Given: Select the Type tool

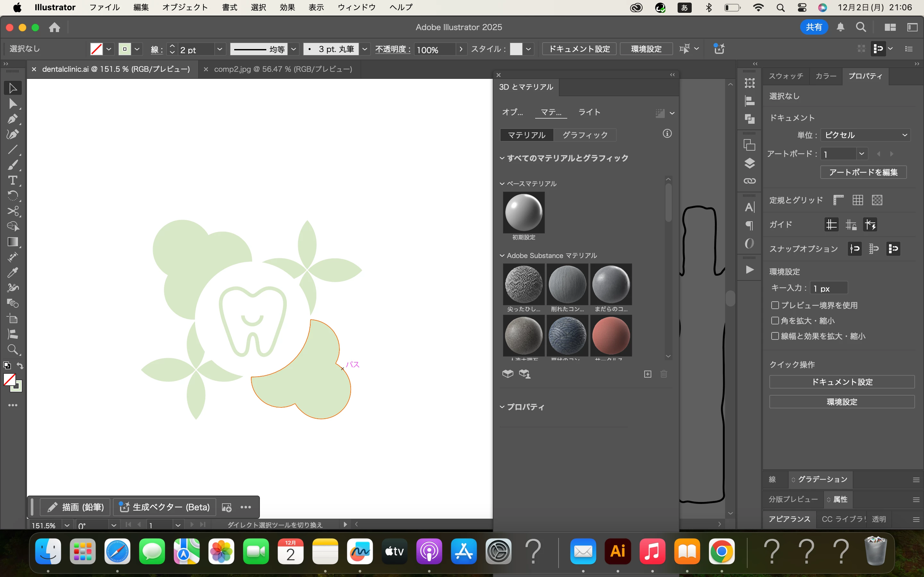Looking at the screenshot, I should (x=12, y=180).
